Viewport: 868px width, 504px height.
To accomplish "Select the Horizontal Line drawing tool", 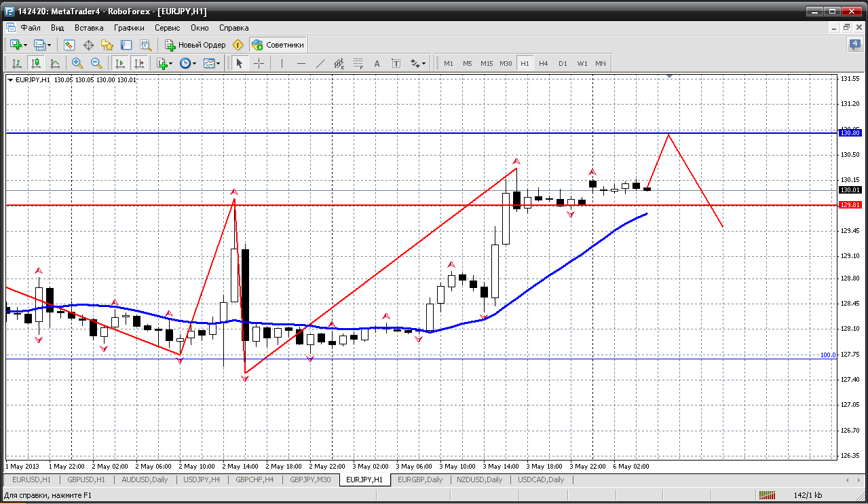I will (301, 63).
